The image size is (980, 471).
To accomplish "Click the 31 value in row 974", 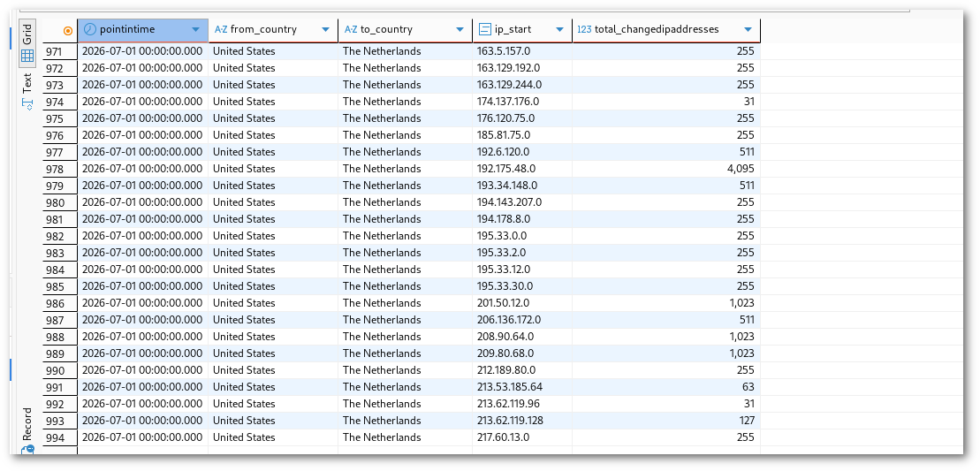I will coord(748,102).
